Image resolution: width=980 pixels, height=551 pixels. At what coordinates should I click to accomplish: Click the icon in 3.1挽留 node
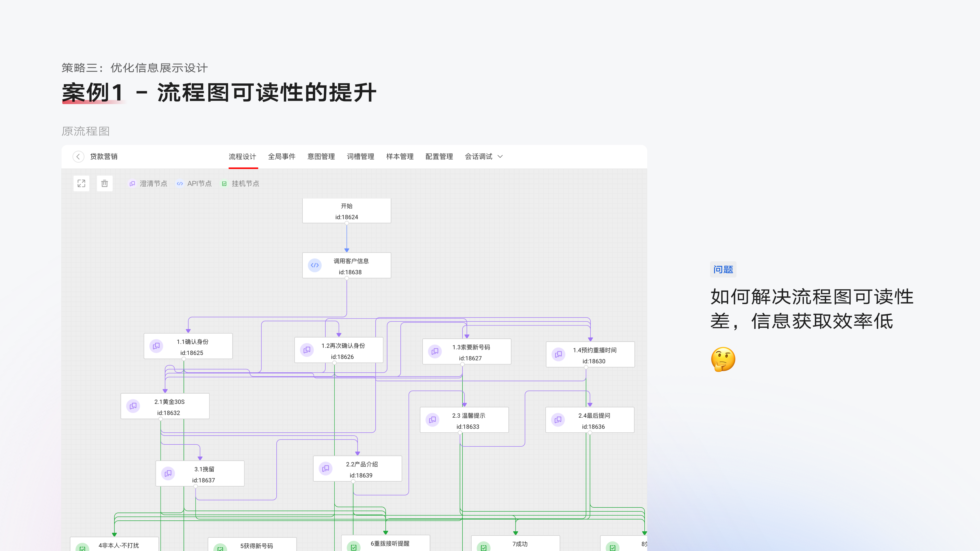(x=168, y=473)
